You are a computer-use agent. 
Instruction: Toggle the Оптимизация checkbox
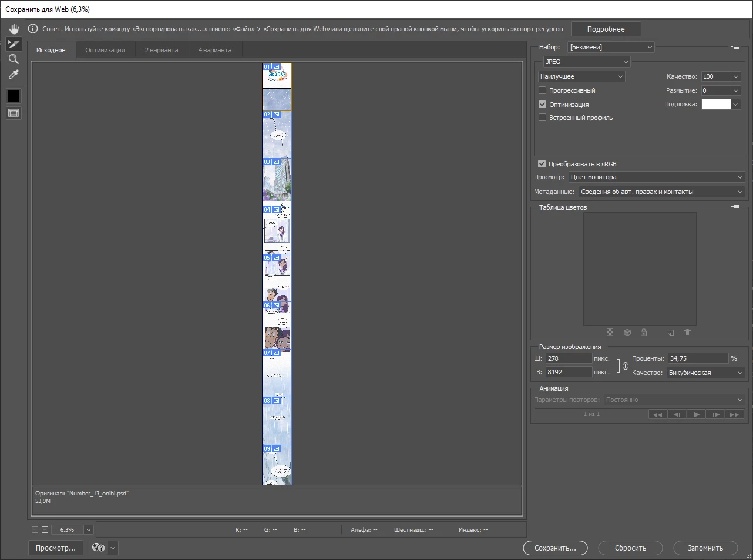coord(542,105)
